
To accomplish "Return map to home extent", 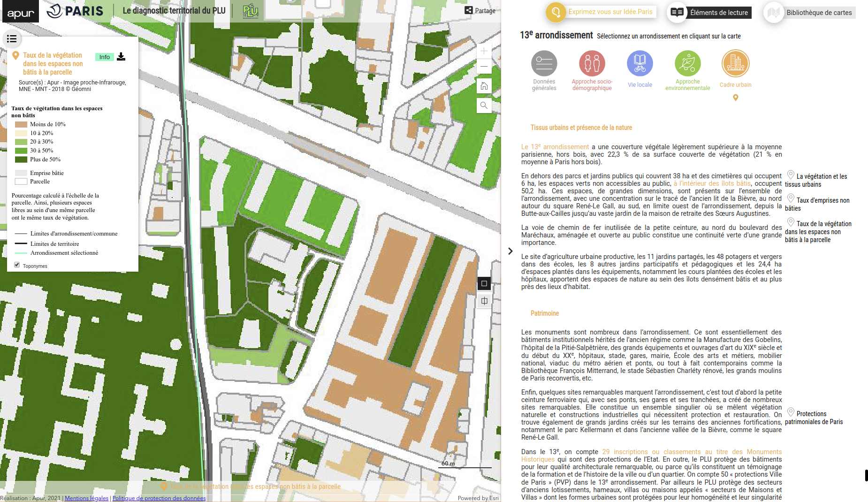I will click(484, 86).
